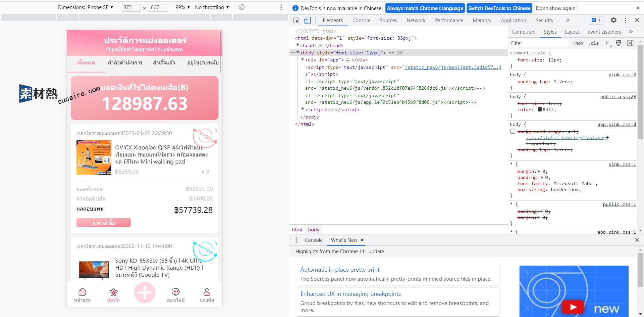Click the Styles filter input field
This screenshot has height=317, width=644.
coord(538,43)
